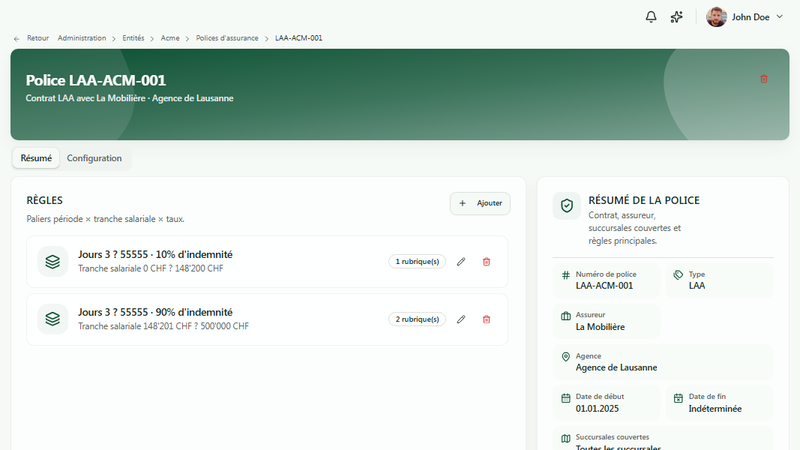Image resolution: width=800 pixels, height=450 pixels.
Task: Select rule title Jours 3 ? 55555 · 90% d'indemnité
Action: point(155,312)
